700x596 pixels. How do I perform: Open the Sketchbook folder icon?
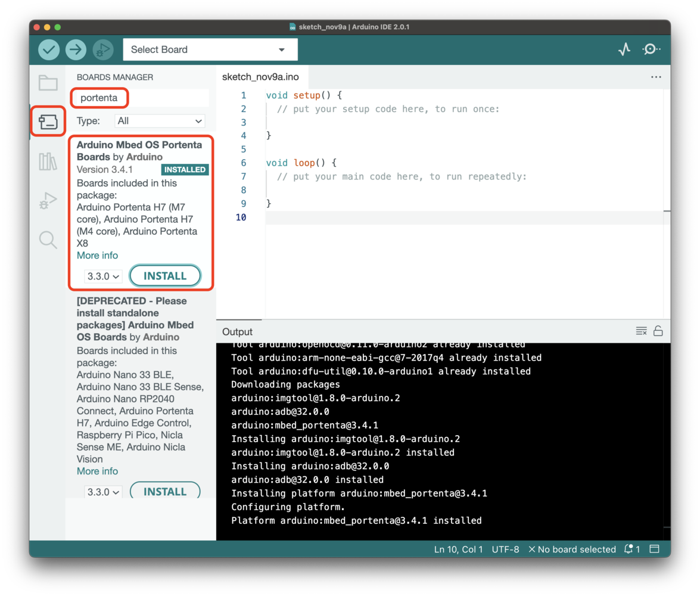click(48, 83)
